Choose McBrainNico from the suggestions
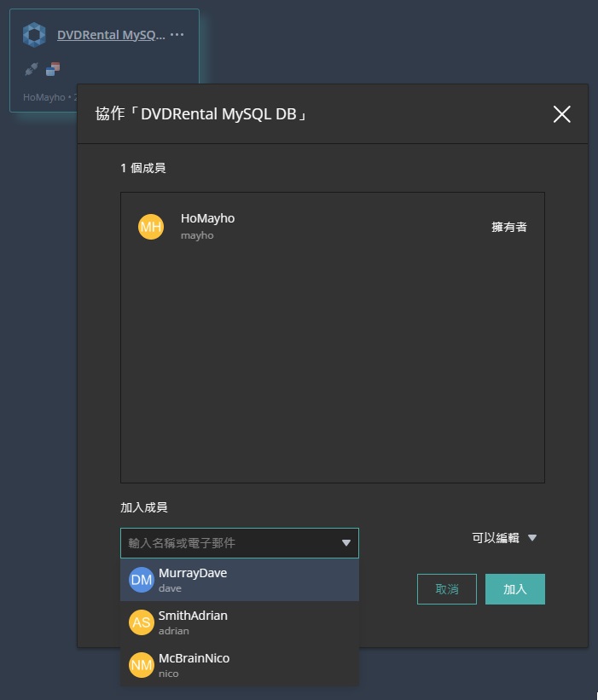This screenshot has width=598, height=700. pos(240,665)
